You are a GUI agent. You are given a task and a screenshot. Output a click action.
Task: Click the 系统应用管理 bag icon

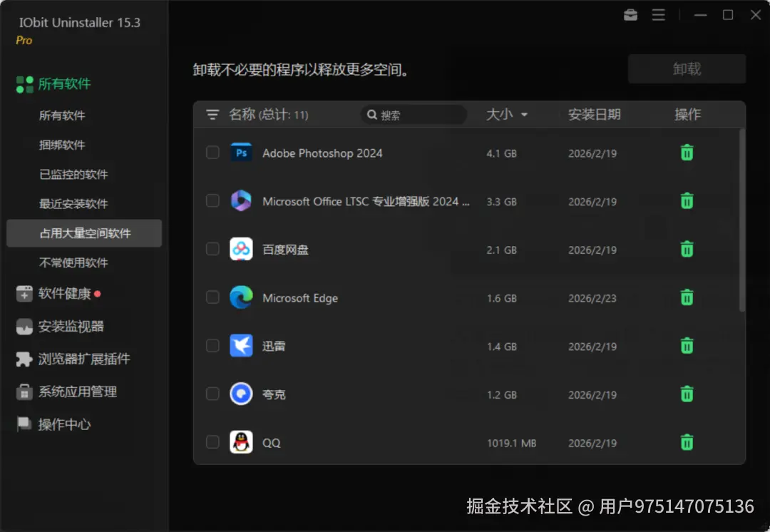click(24, 392)
